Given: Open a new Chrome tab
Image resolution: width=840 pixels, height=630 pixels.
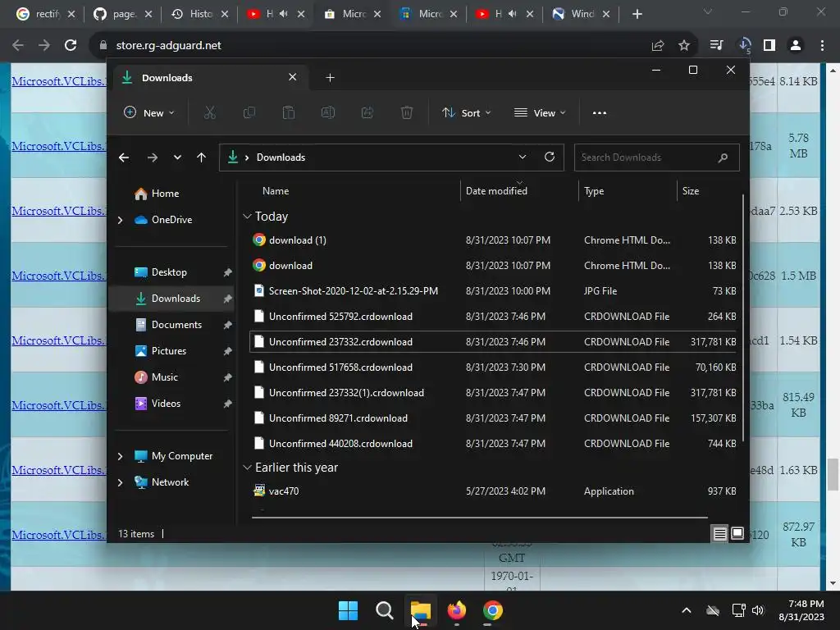Looking at the screenshot, I should (x=637, y=14).
